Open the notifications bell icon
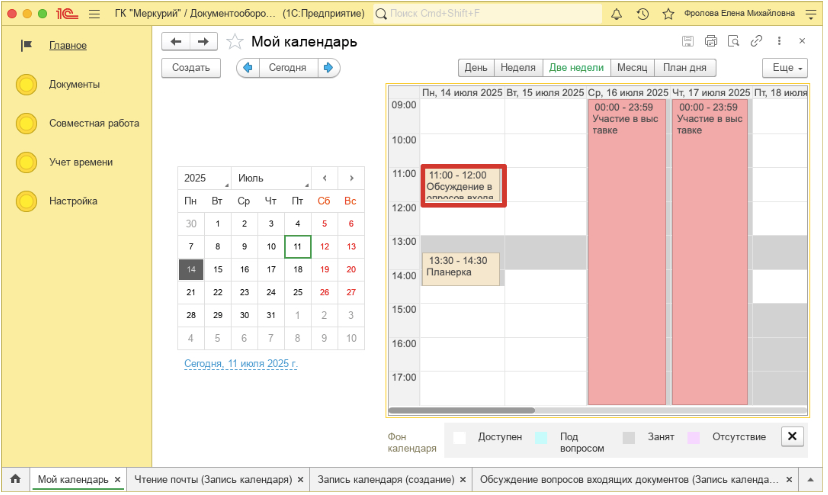The width and height of the screenshot is (828, 495). (615, 14)
